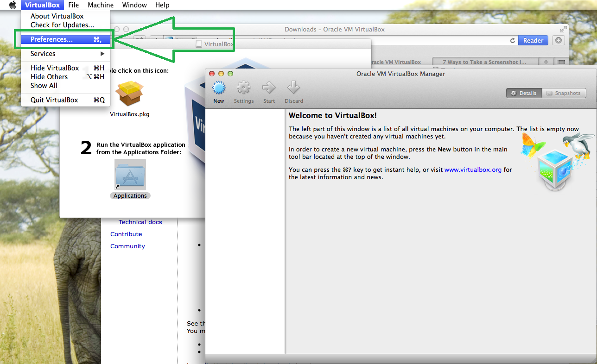Open the Technical docs link

(x=140, y=222)
